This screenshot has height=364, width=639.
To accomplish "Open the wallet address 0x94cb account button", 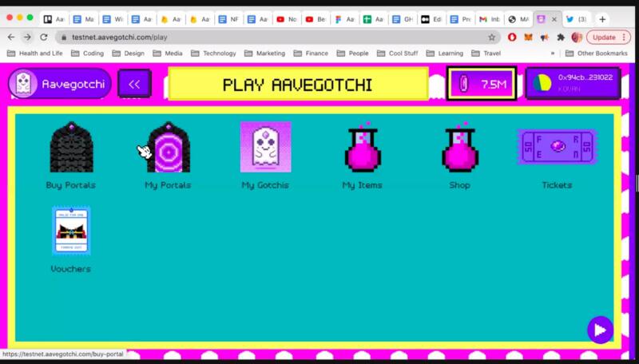I will point(573,84).
